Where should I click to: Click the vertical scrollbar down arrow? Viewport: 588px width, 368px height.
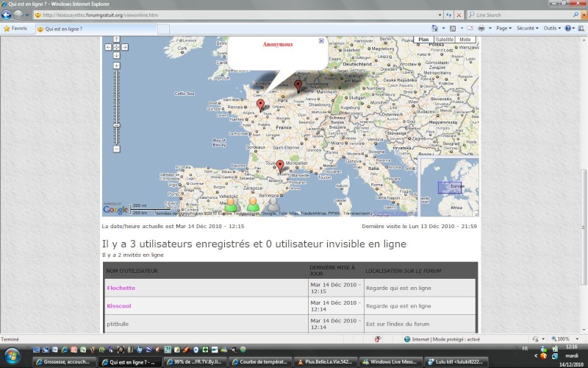click(583, 330)
